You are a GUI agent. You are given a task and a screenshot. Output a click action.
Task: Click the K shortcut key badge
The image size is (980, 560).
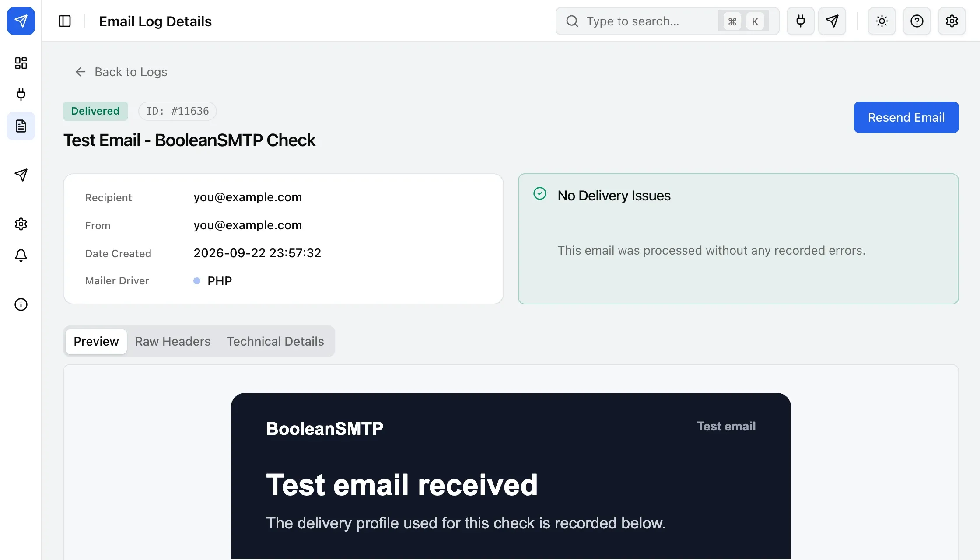(x=755, y=21)
